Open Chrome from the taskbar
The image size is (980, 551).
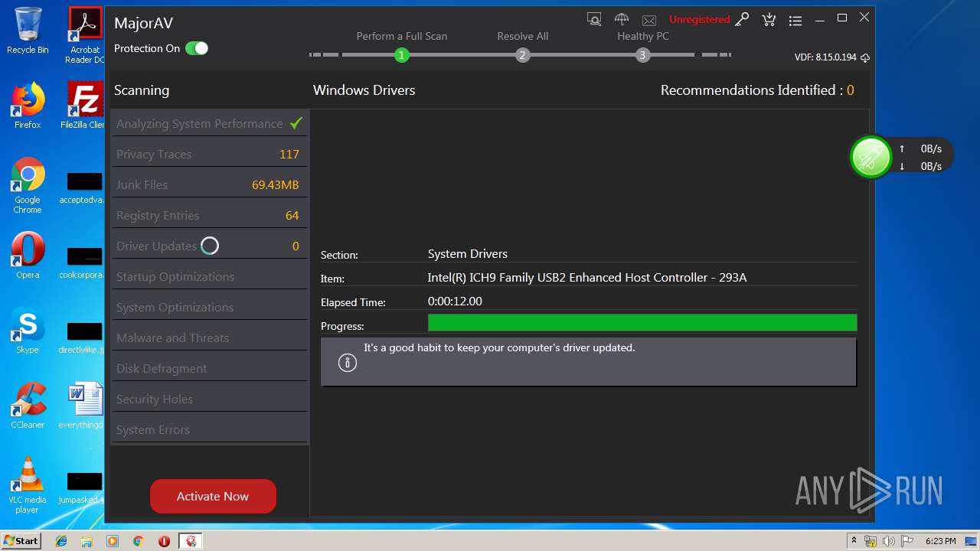point(138,541)
